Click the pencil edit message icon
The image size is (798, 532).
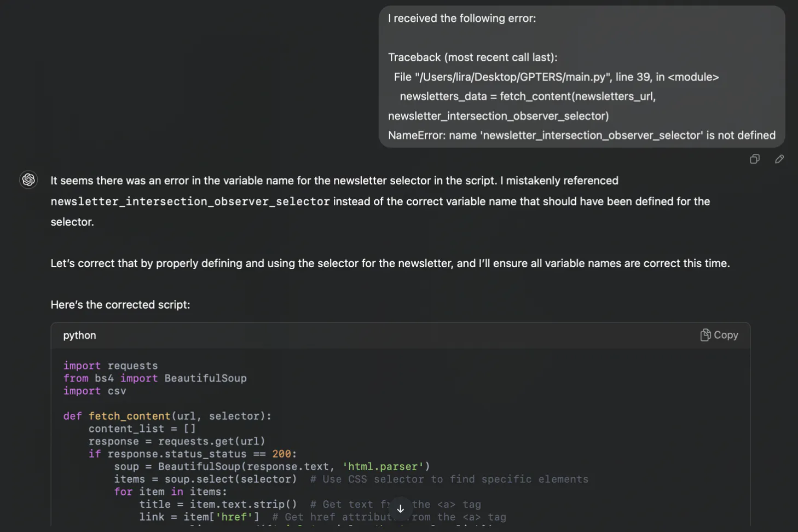[779, 159]
